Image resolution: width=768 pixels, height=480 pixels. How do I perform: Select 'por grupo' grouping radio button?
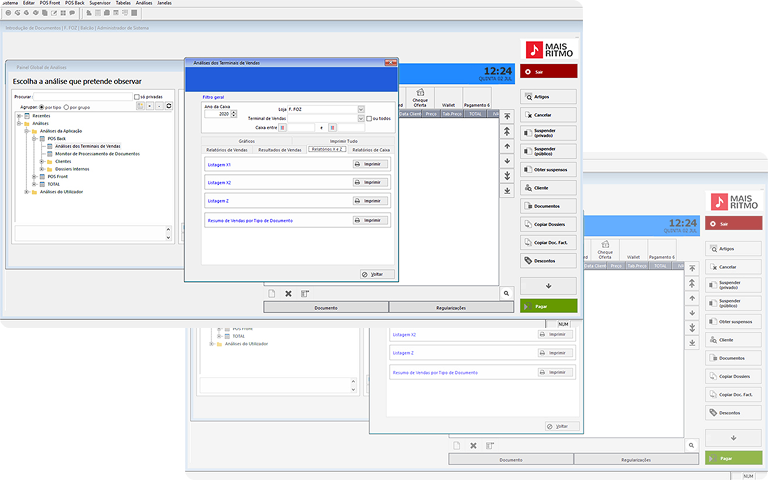point(66,106)
